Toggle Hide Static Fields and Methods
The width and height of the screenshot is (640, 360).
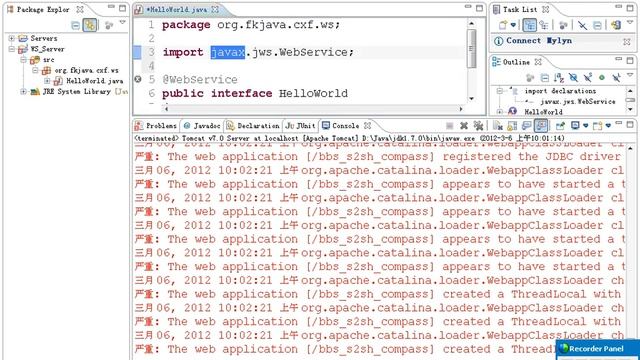pyautogui.click(x=588, y=77)
